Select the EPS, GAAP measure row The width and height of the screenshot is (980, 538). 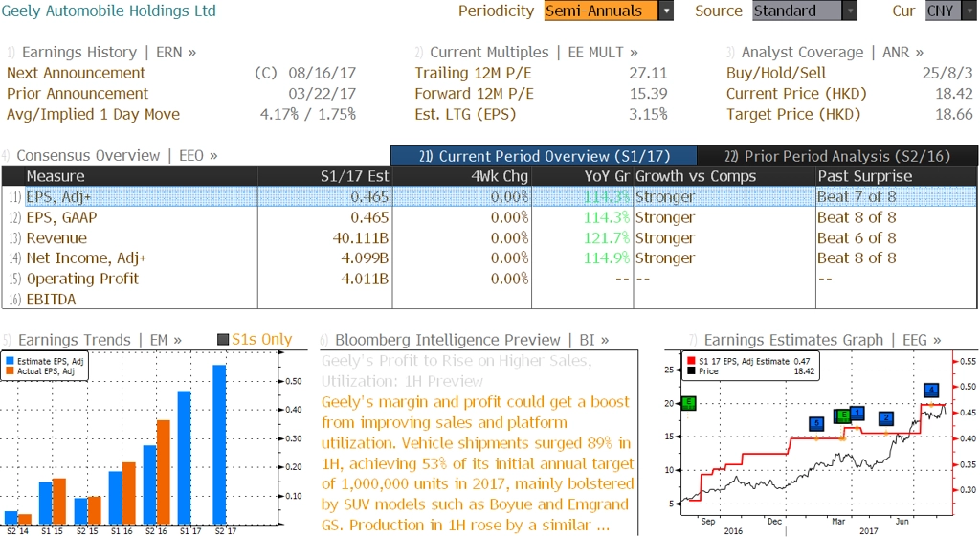(489, 217)
